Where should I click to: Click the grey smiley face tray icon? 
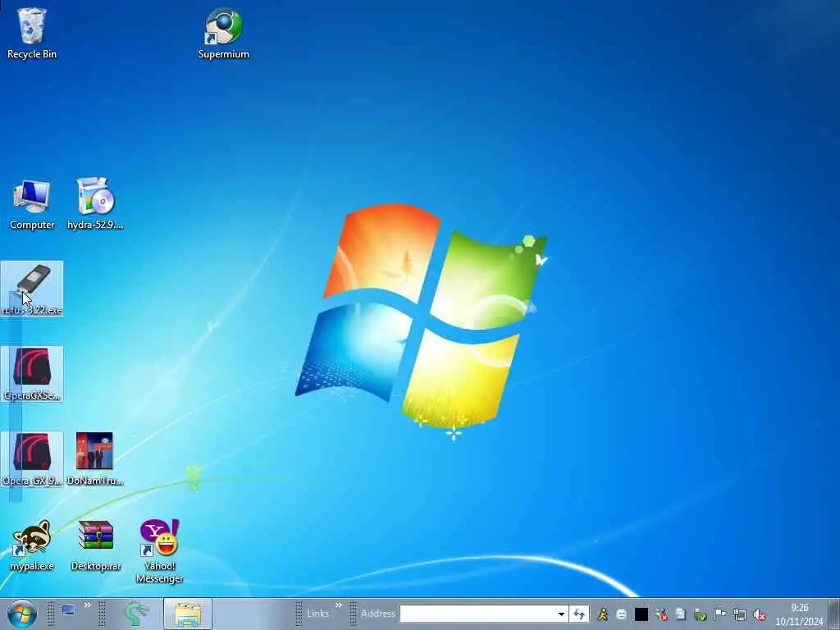(x=622, y=614)
